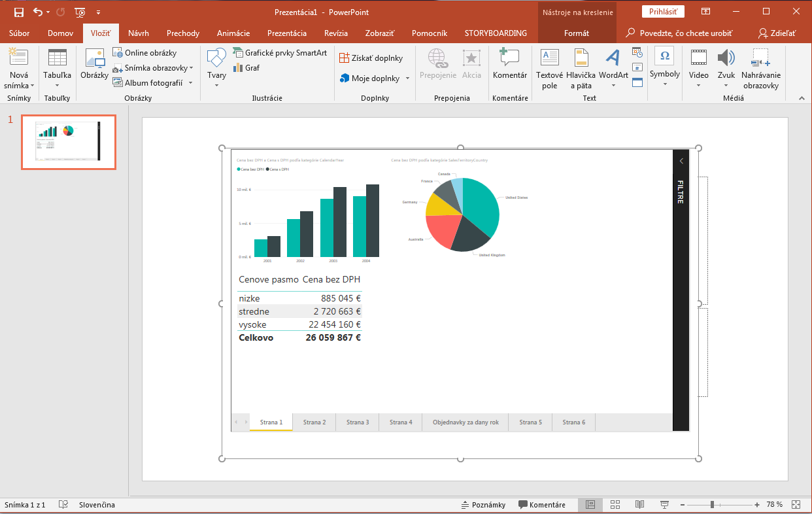The height and width of the screenshot is (514, 812).
Task: Open the Symboly menu
Action: click(664, 68)
